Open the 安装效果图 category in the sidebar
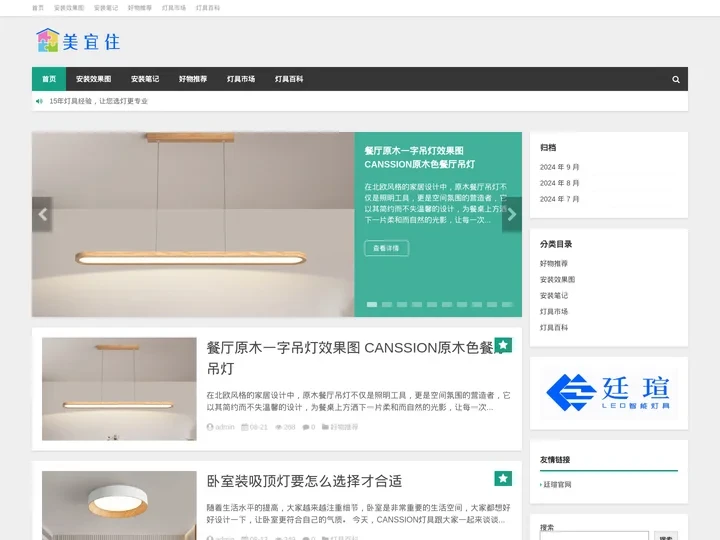Screen dimensions: 720x540 pos(557,280)
